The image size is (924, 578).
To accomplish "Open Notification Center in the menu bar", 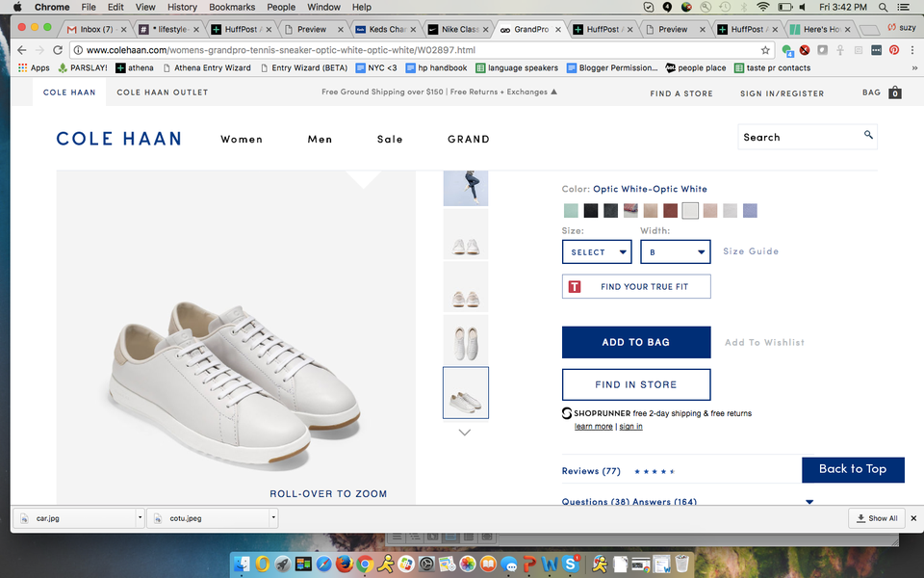I will click(x=902, y=7).
